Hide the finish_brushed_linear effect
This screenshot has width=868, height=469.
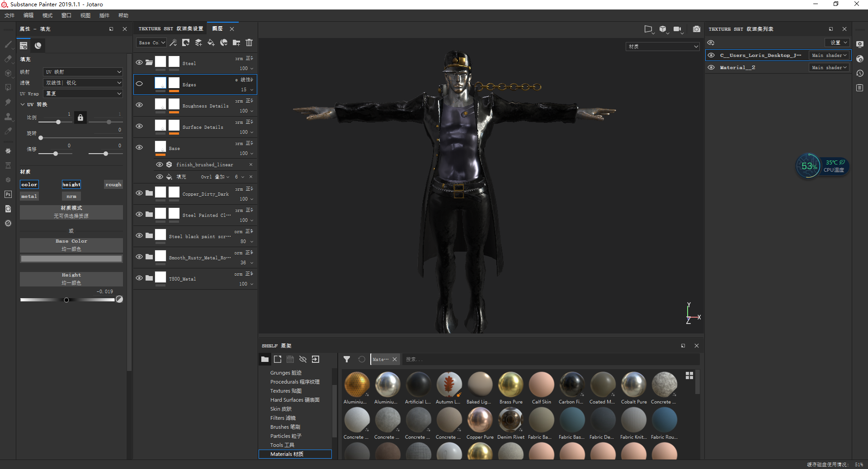click(160, 164)
